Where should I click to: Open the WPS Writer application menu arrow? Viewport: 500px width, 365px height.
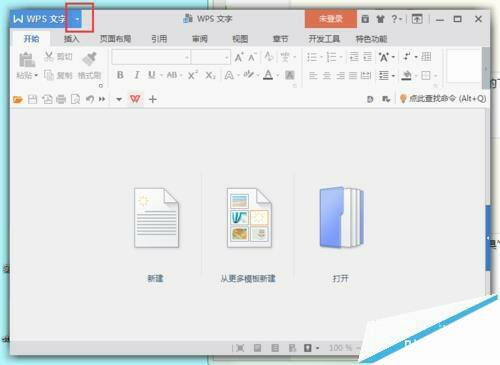[77, 19]
